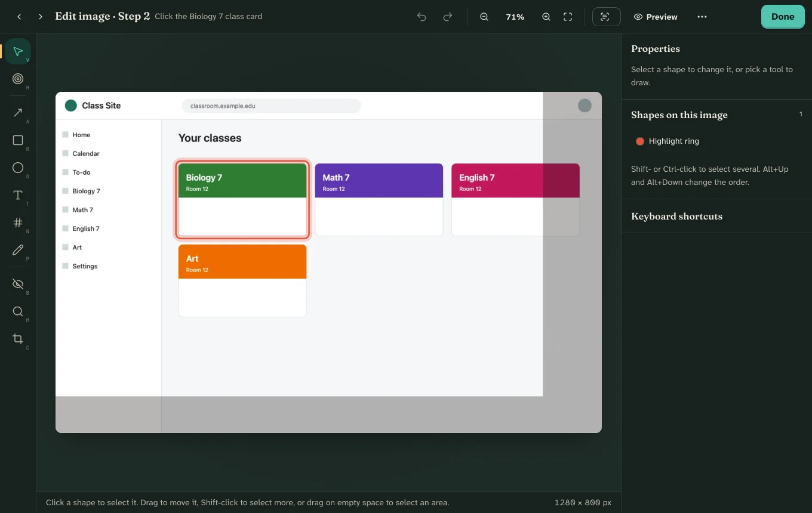Open the three-dot more options menu
The width and height of the screenshot is (812, 513).
[702, 17]
